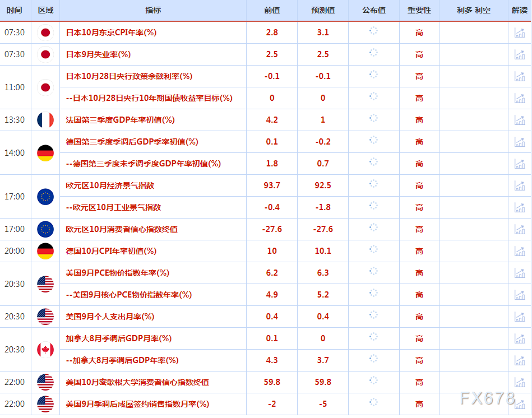Click the 重要性 column header
532x418 pixels.
pyautogui.click(x=419, y=11)
